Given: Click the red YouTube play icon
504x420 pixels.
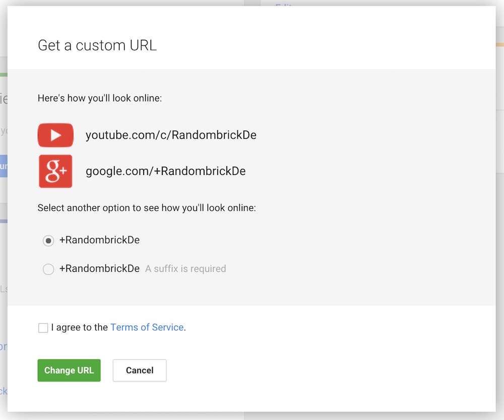Looking at the screenshot, I should 55,135.
